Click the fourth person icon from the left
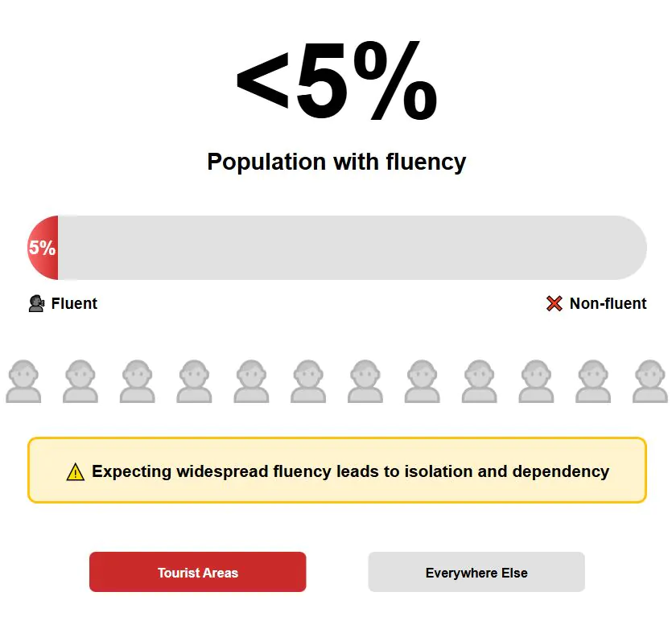 tap(194, 381)
